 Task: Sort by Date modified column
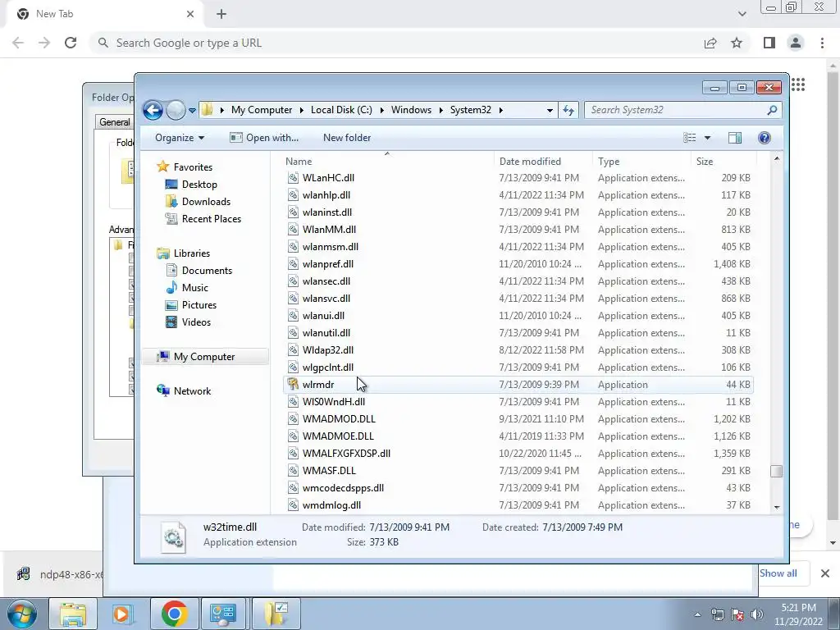543,162
